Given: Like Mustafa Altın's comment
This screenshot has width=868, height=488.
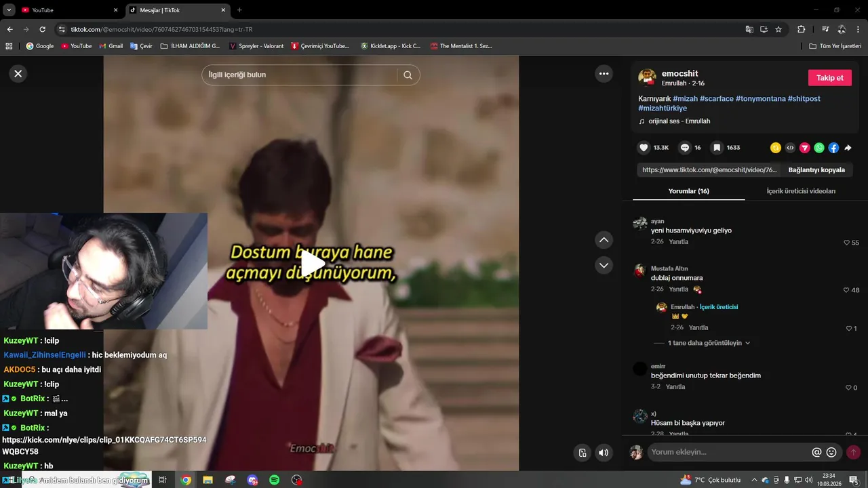Looking at the screenshot, I should (846, 290).
